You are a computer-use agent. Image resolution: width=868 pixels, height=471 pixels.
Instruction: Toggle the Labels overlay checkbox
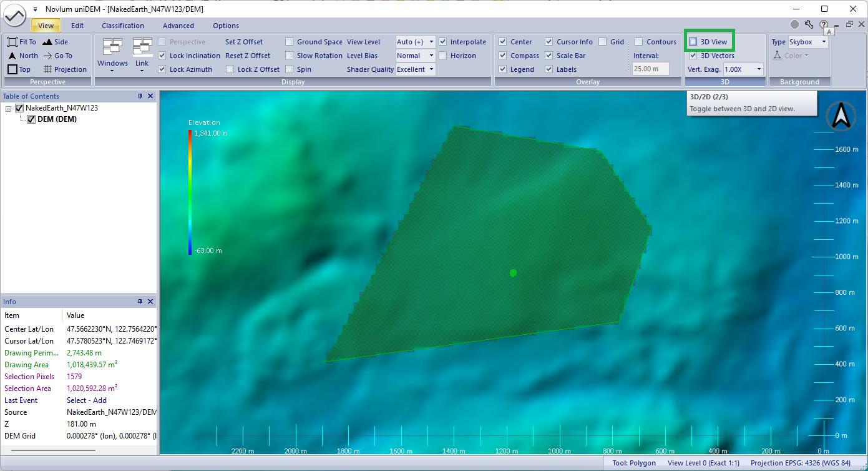[549, 69]
